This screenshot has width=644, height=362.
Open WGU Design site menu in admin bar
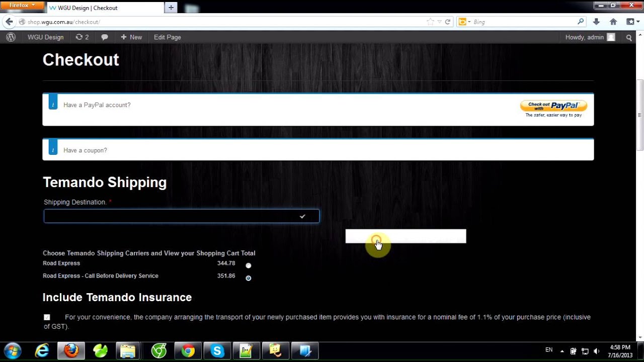pyautogui.click(x=45, y=37)
